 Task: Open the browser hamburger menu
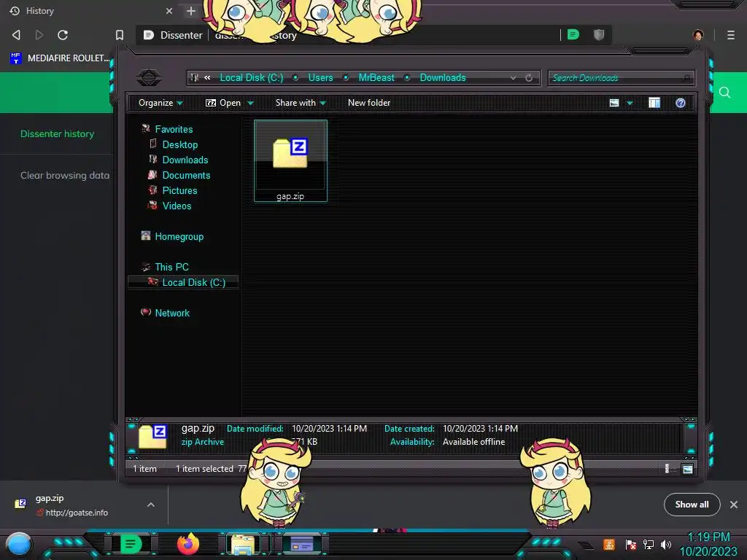730,35
